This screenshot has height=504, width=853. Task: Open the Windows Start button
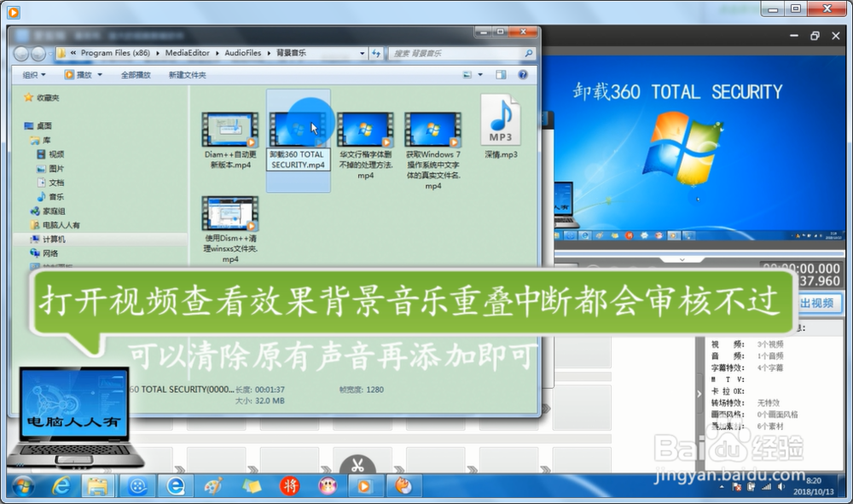tap(23, 487)
